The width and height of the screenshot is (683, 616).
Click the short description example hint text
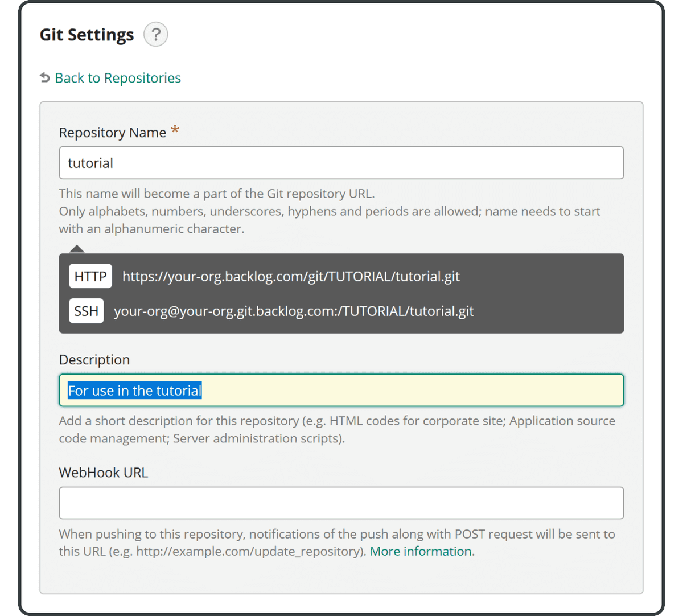[336, 429]
